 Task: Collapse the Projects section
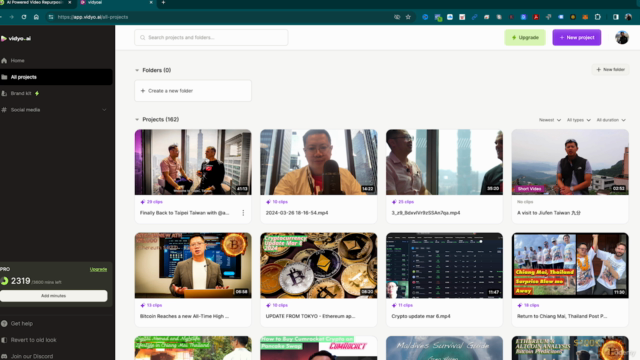pos(137,120)
